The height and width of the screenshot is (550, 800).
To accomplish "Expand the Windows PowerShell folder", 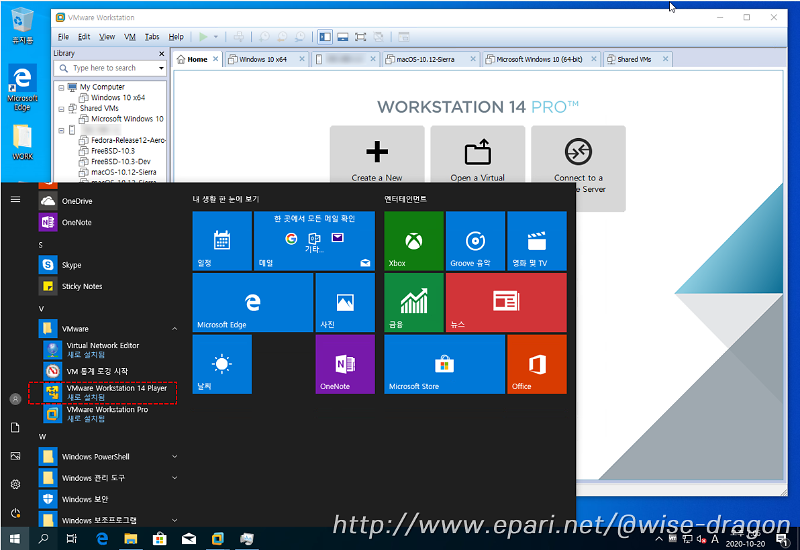I will (x=108, y=457).
